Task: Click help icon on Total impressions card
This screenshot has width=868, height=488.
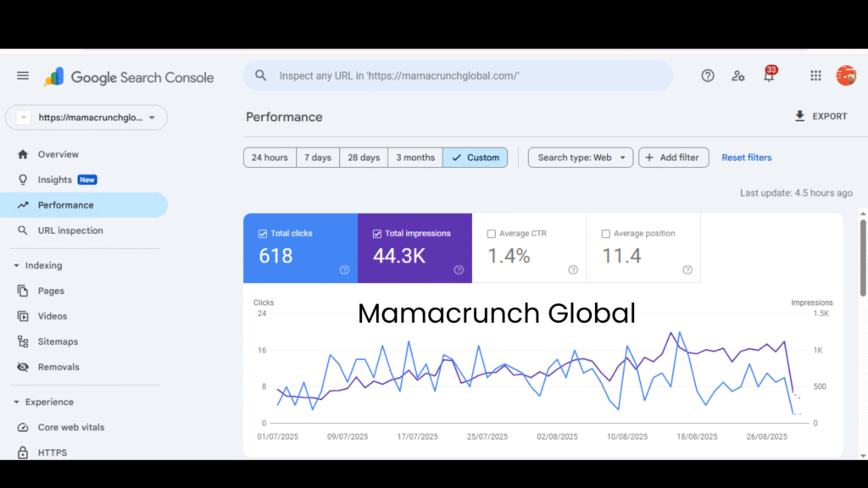Action: point(459,270)
